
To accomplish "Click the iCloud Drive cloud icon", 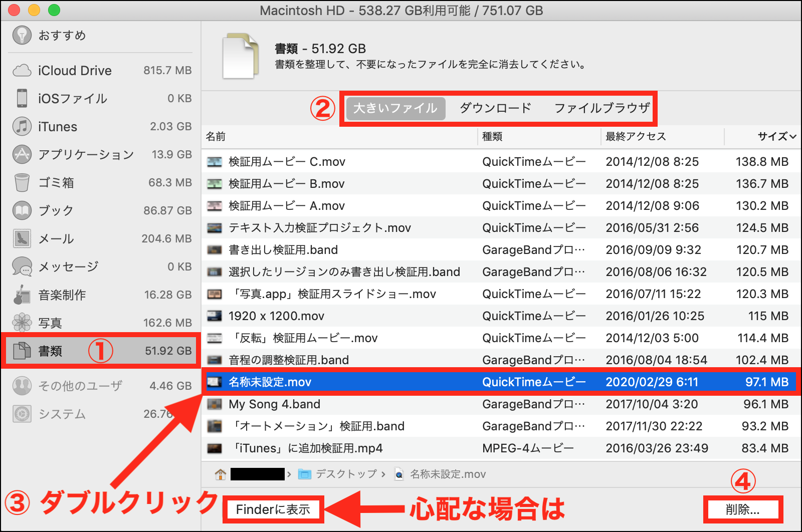I will coord(22,71).
